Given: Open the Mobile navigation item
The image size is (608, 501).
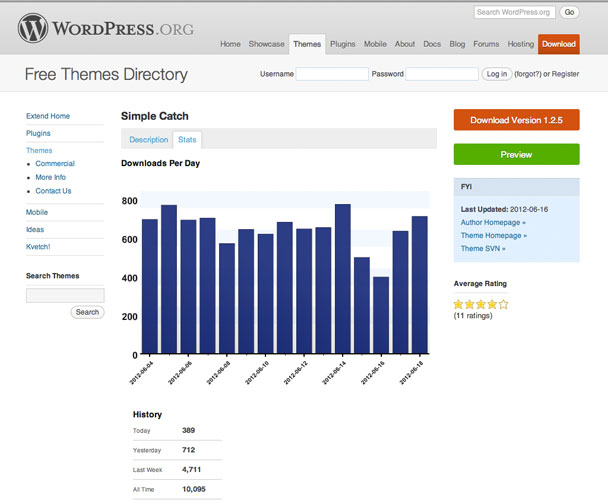Looking at the screenshot, I should coord(375,44).
